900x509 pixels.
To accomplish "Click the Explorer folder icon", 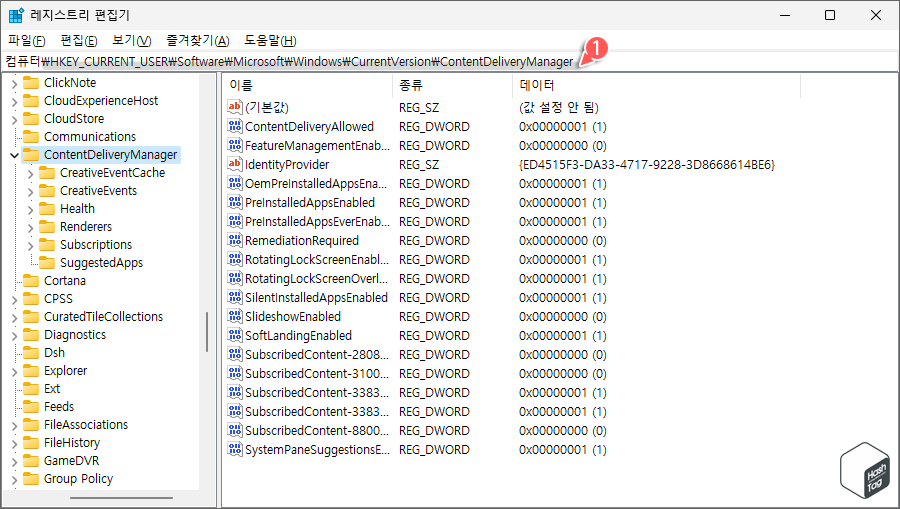I will pyautogui.click(x=30, y=371).
